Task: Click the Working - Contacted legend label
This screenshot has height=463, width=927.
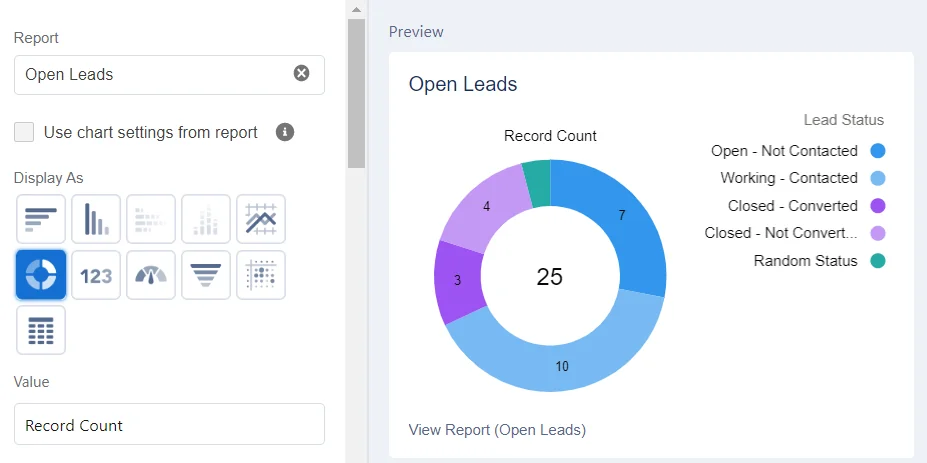Action: click(789, 178)
